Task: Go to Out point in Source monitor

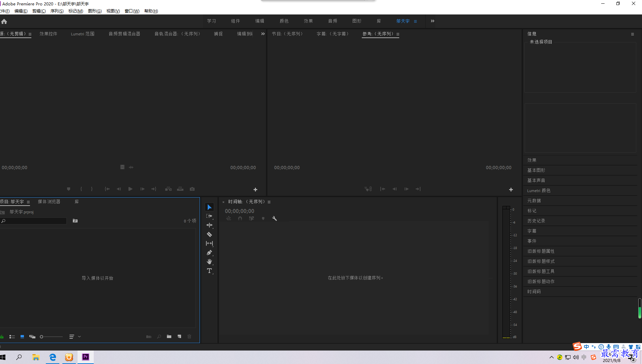Action: pyautogui.click(x=154, y=189)
